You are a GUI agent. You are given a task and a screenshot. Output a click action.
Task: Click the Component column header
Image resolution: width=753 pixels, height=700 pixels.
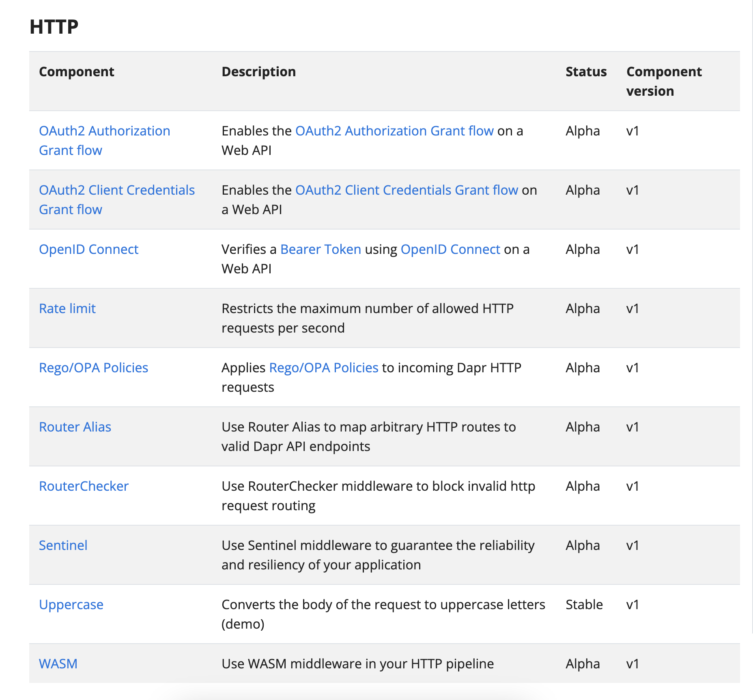[76, 71]
